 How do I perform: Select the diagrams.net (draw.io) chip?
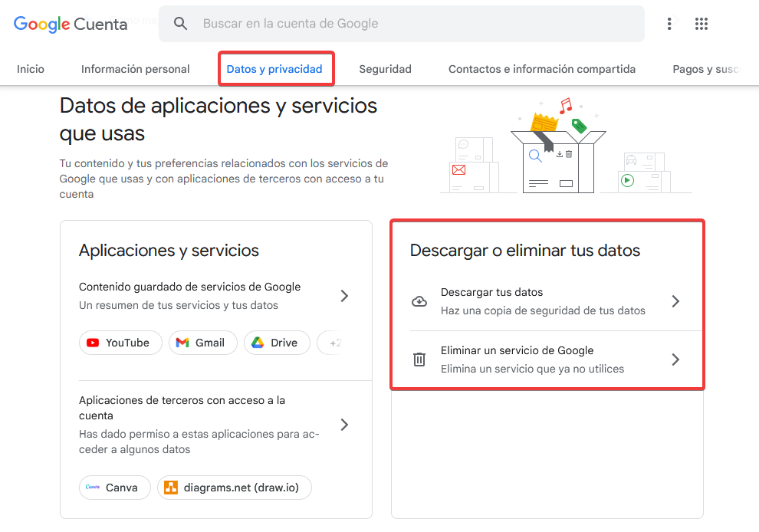click(234, 488)
